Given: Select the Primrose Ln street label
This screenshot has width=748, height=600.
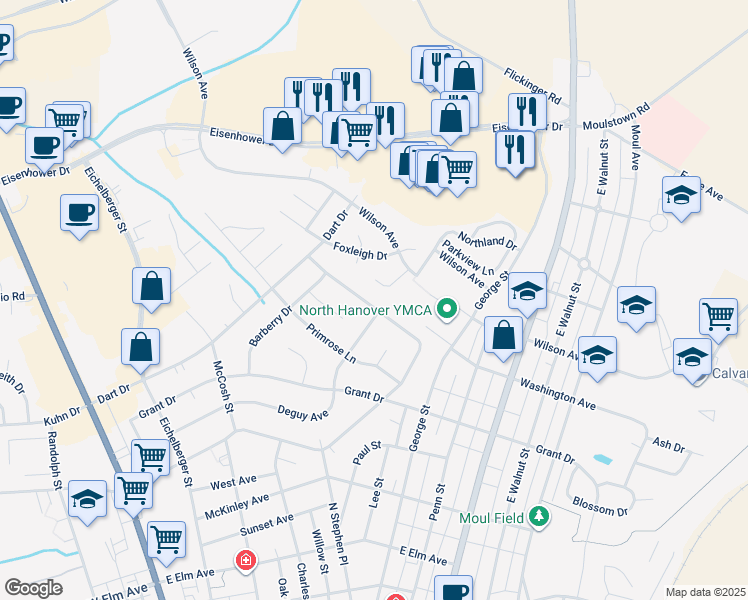Looking at the screenshot, I should coord(331,343).
